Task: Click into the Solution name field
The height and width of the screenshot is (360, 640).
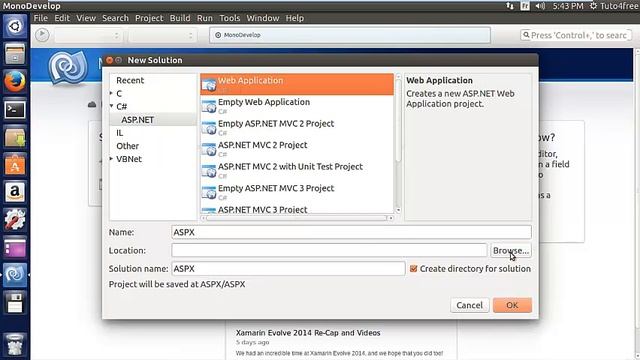Action: click(x=288, y=269)
